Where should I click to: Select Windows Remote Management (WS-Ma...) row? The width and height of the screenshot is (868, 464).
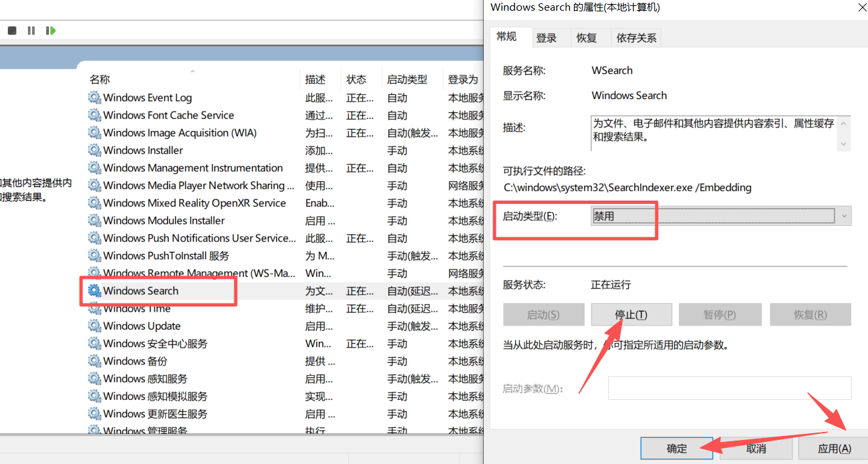pos(285,273)
